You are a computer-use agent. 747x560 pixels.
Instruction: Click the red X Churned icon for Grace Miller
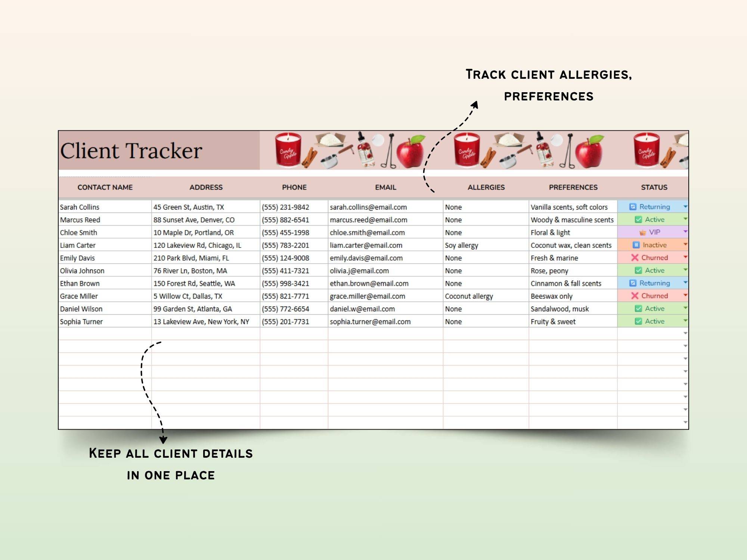635,296
